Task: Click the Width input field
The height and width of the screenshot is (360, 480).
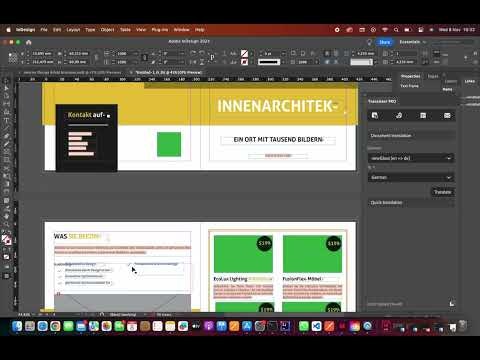Action: [79, 53]
